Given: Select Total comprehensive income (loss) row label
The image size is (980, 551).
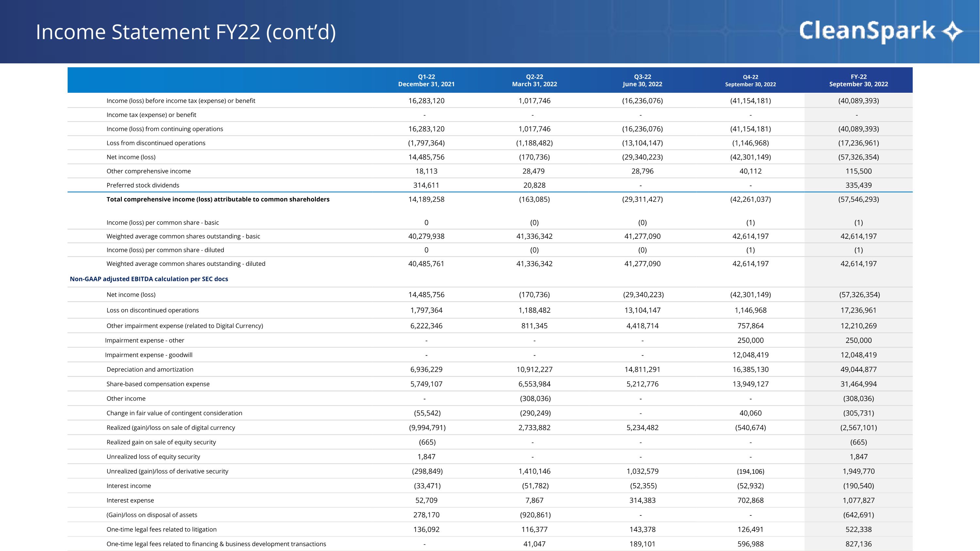Looking at the screenshot, I should [x=218, y=199].
